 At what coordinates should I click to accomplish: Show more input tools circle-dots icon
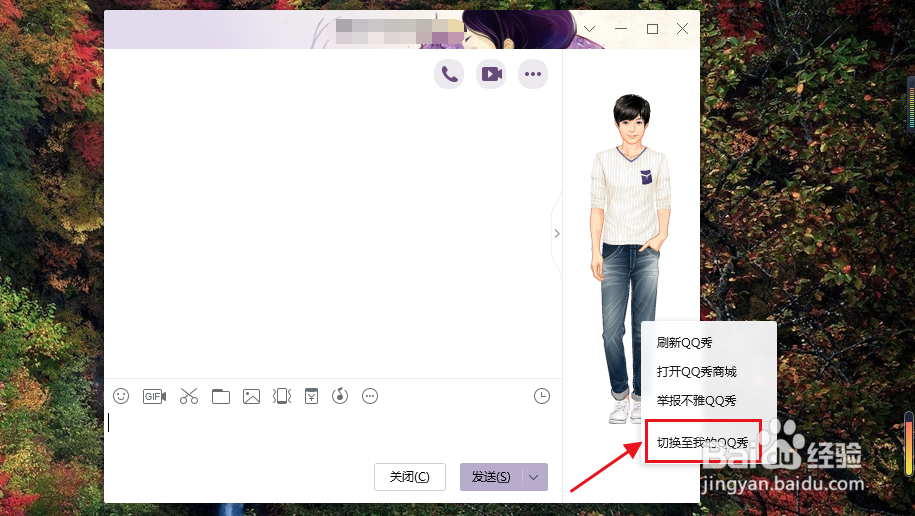pos(370,396)
